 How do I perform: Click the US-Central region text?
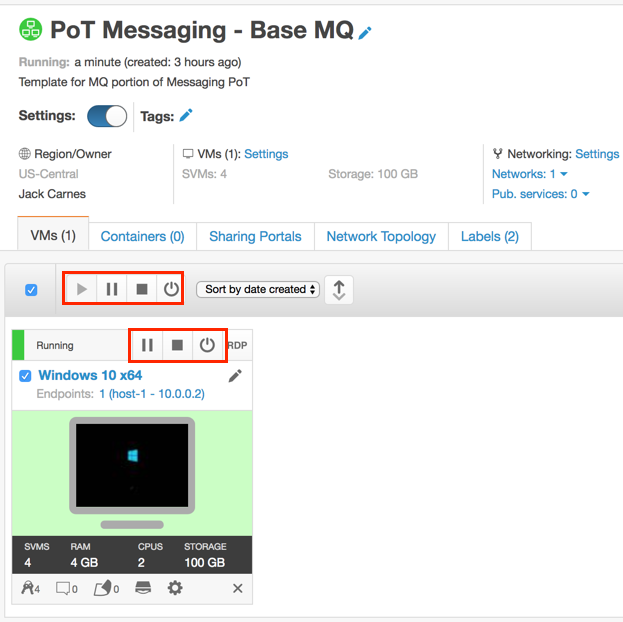(x=48, y=174)
